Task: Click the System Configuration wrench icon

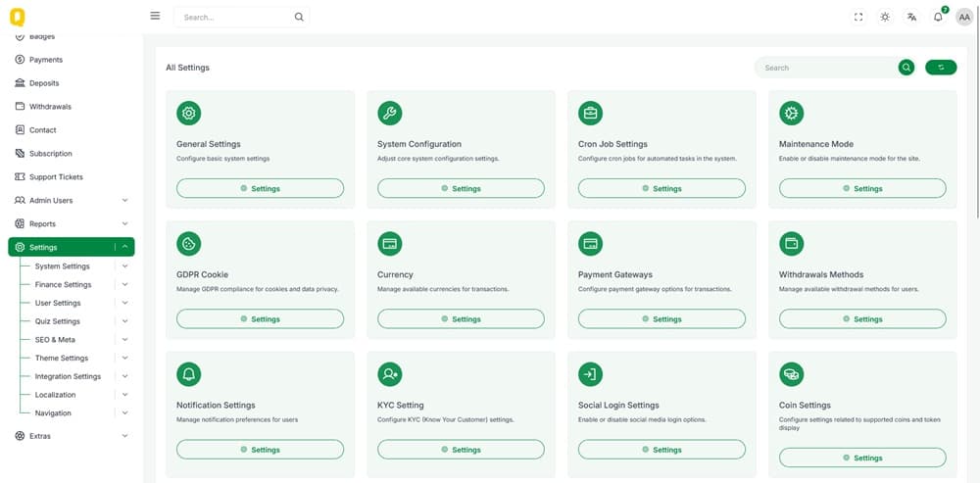Action: coord(389,113)
